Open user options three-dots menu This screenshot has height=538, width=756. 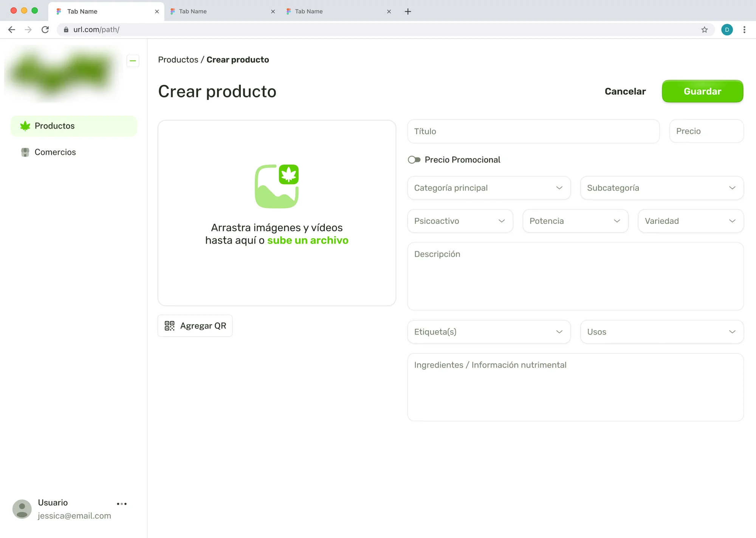pyautogui.click(x=122, y=504)
